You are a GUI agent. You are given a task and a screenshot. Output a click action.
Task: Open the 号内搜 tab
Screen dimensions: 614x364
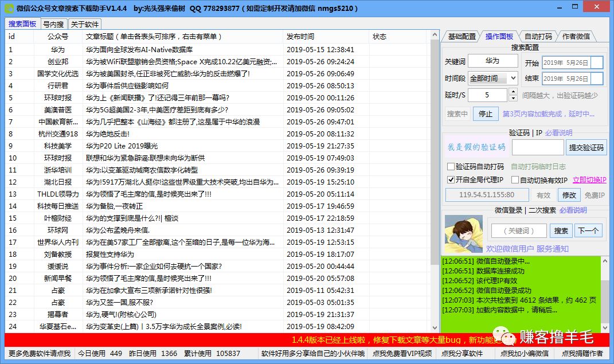pyautogui.click(x=54, y=24)
